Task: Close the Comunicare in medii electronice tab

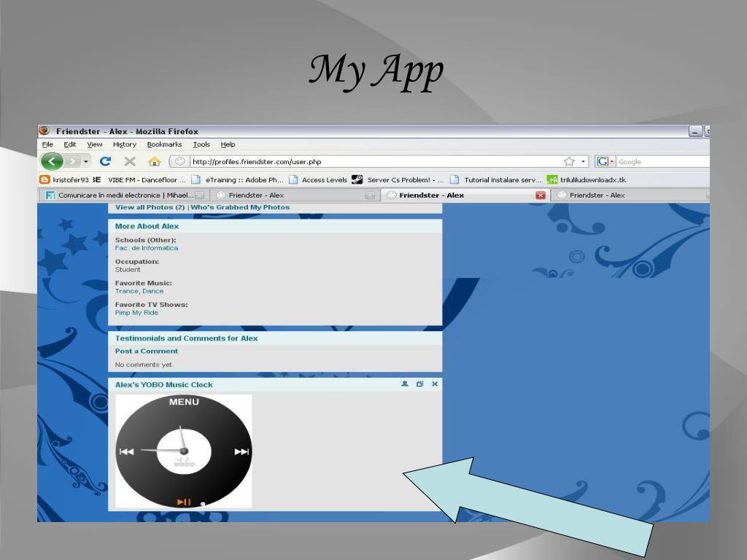Action: 200,195
